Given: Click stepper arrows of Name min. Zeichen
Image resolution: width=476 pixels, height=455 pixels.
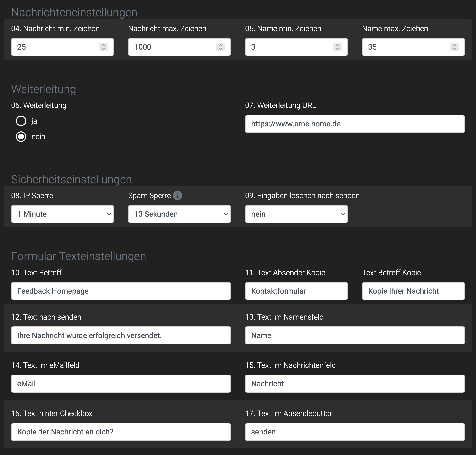Looking at the screenshot, I should tap(337, 47).
